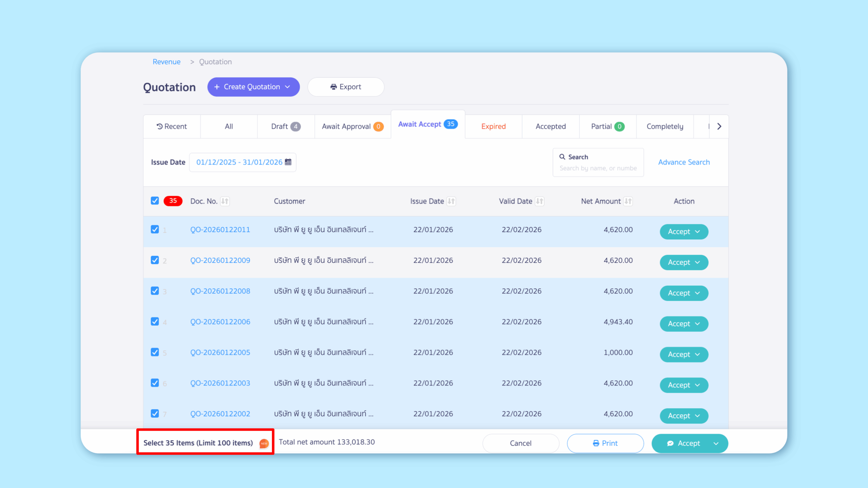The image size is (868, 488).
Task: Switch to the Expired tab
Action: [x=493, y=126]
